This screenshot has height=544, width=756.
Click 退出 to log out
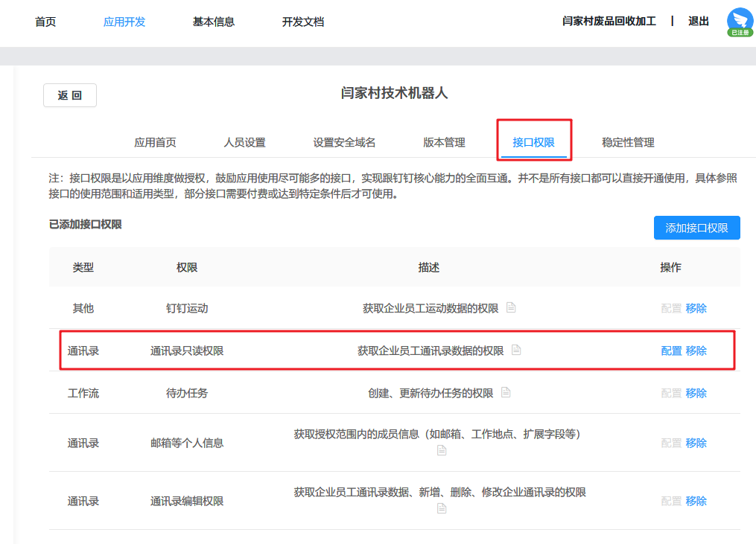pyautogui.click(x=699, y=21)
